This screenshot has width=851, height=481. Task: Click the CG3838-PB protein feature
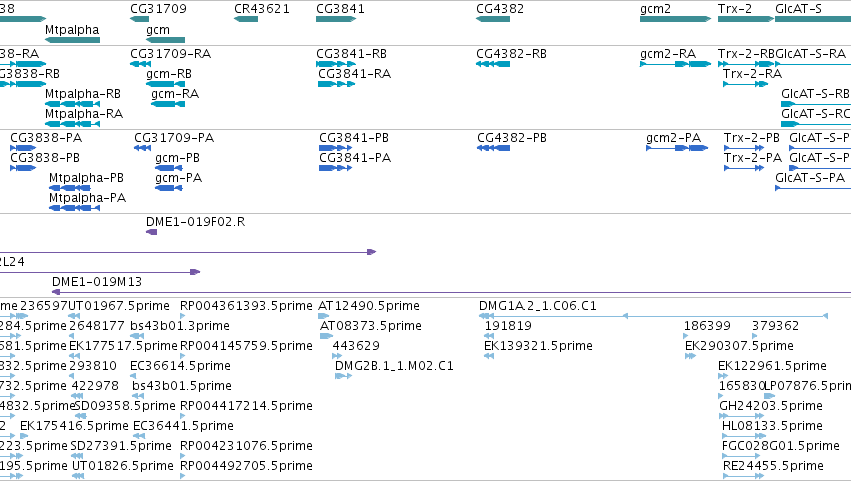pyautogui.click(x=23, y=168)
